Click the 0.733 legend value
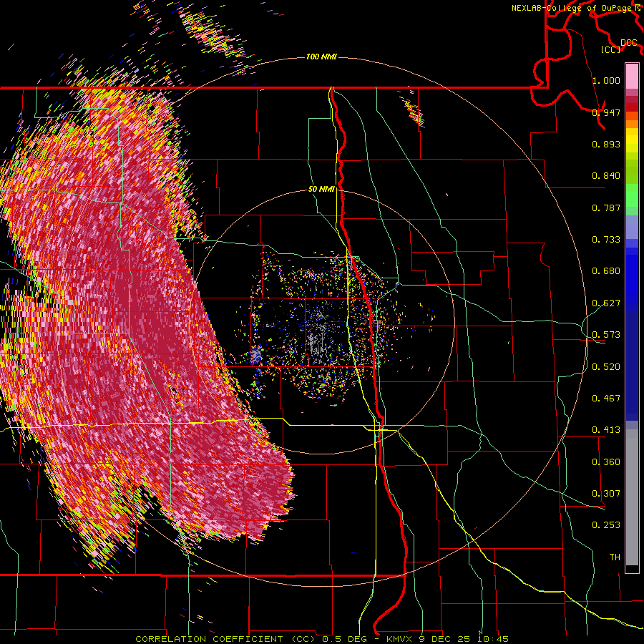The width and height of the screenshot is (644, 644). point(606,240)
